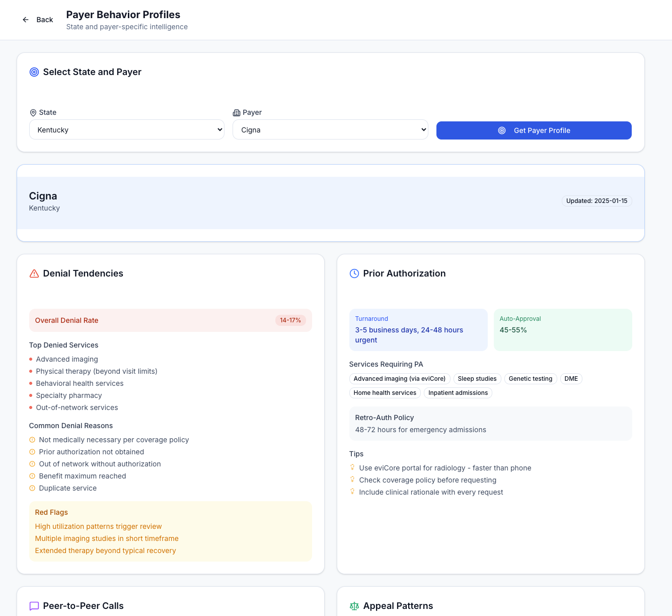Click High utilization patterns trigger review flag
This screenshot has height=616, width=672.
point(98,526)
